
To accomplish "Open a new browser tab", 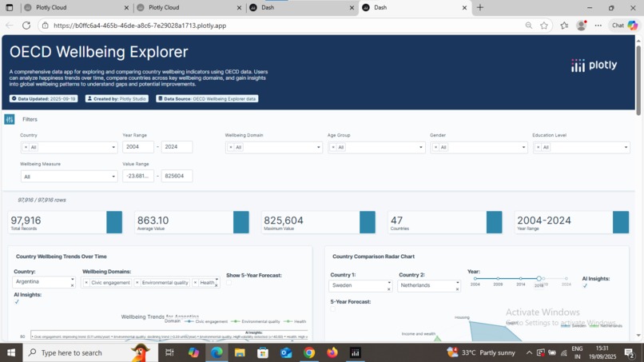I will tap(479, 7).
